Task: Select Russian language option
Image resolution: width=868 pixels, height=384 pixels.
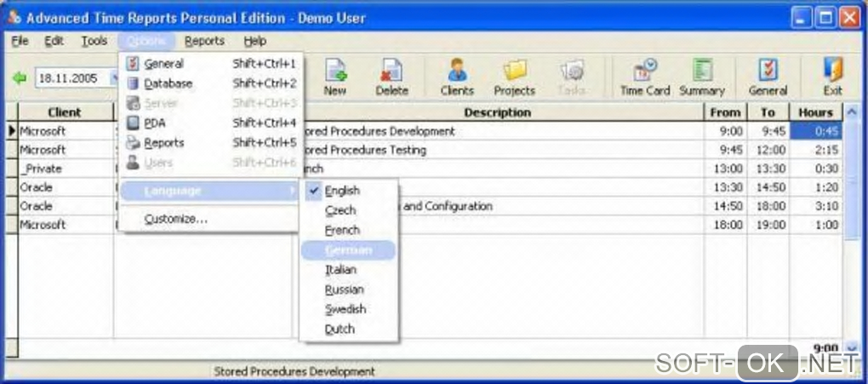Action: coord(349,289)
